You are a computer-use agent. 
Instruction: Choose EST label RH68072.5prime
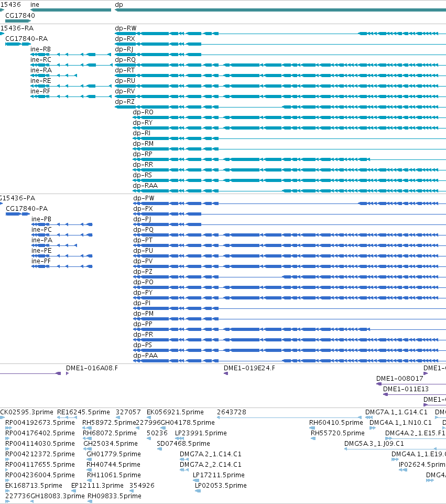[110, 433]
